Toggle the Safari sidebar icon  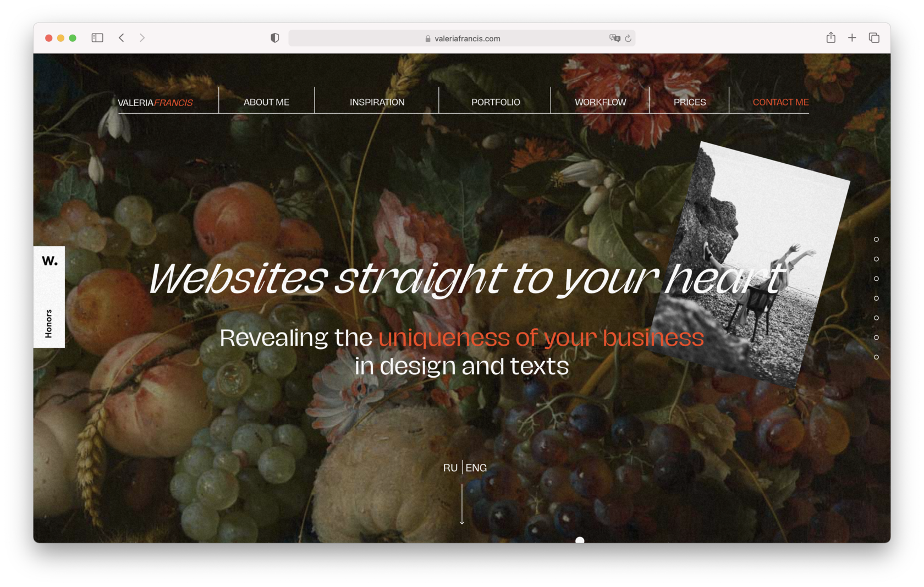click(x=97, y=38)
